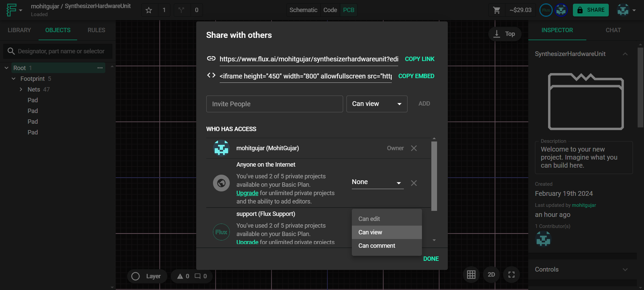This screenshot has width=644, height=290.
Task: Click mohitgujar avatar in access list
Action: tap(221, 148)
